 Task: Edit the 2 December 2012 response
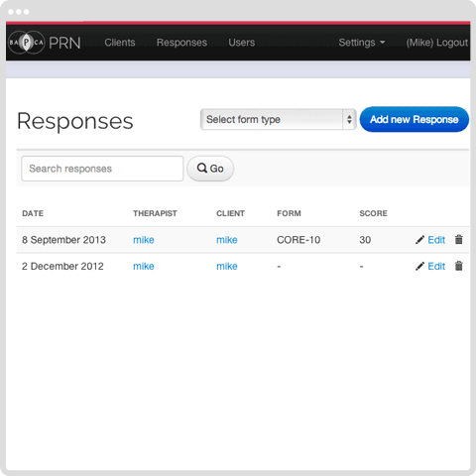436,266
